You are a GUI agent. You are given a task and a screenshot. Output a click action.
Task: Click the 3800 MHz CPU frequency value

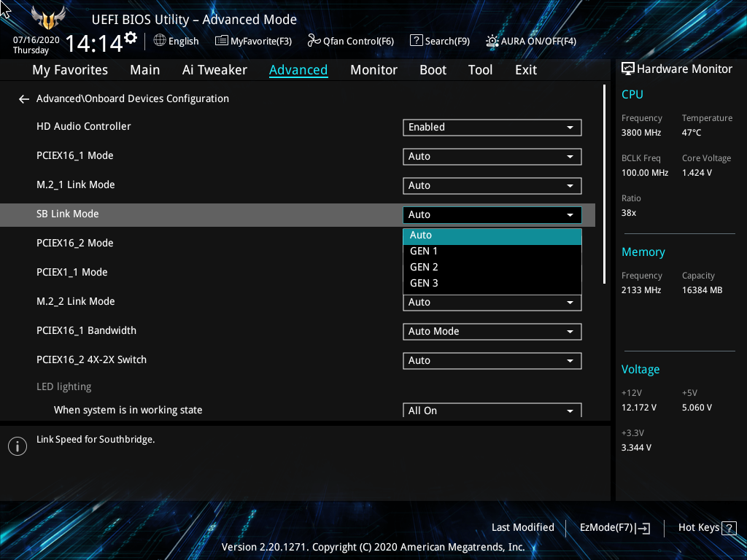[x=641, y=133]
